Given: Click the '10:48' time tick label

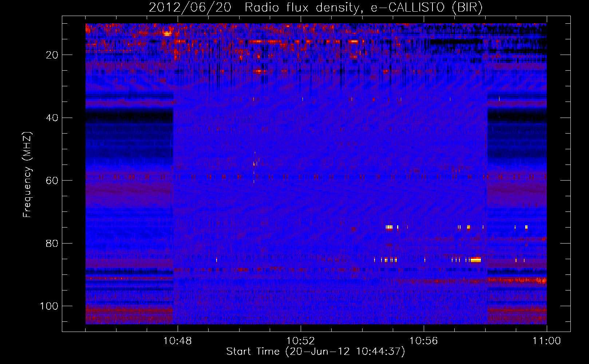Looking at the screenshot, I should (x=177, y=341).
